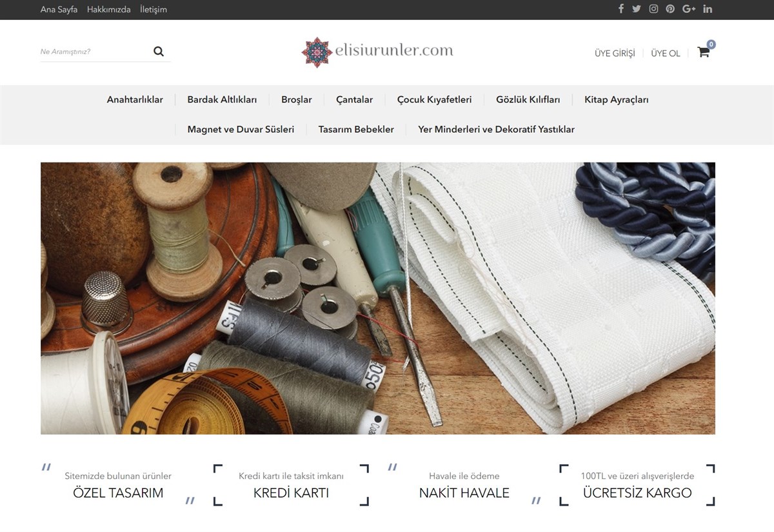Click '100TL ve üzeri alışverişlerde' text

637,476
